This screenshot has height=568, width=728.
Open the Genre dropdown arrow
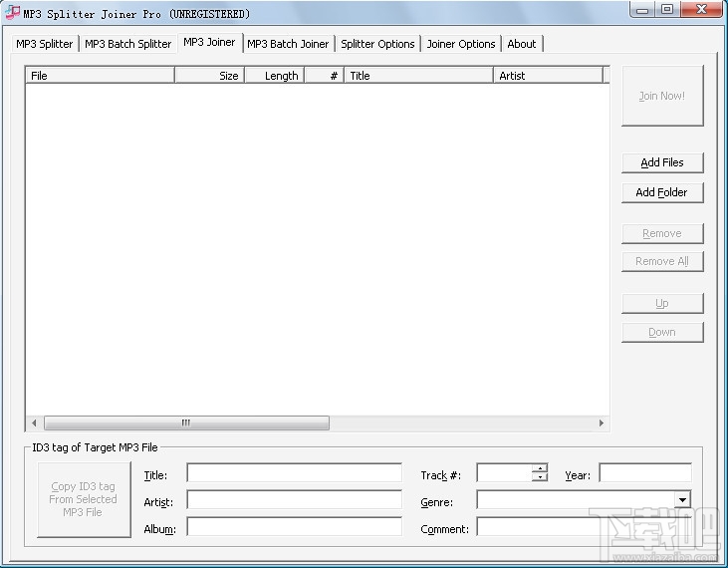pos(682,500)
